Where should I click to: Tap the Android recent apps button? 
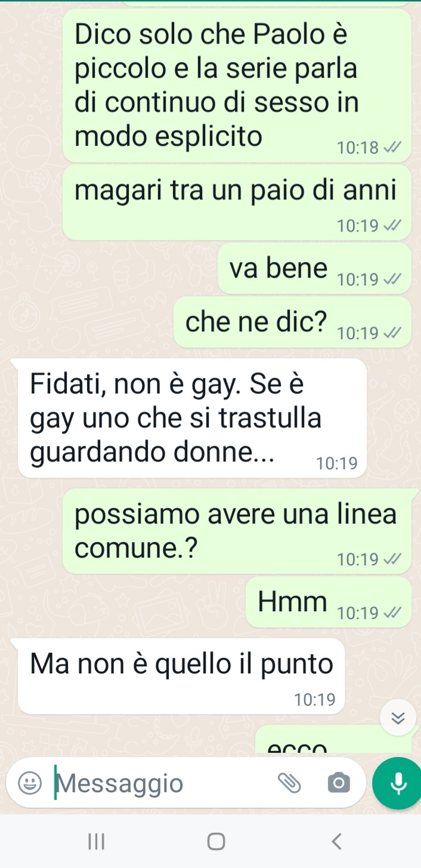point(93,841)
